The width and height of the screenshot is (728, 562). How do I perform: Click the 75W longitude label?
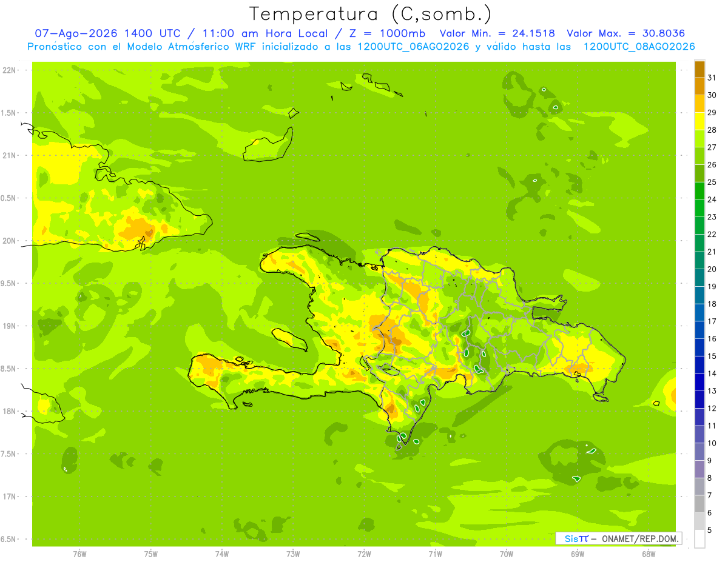coord(151,554)
